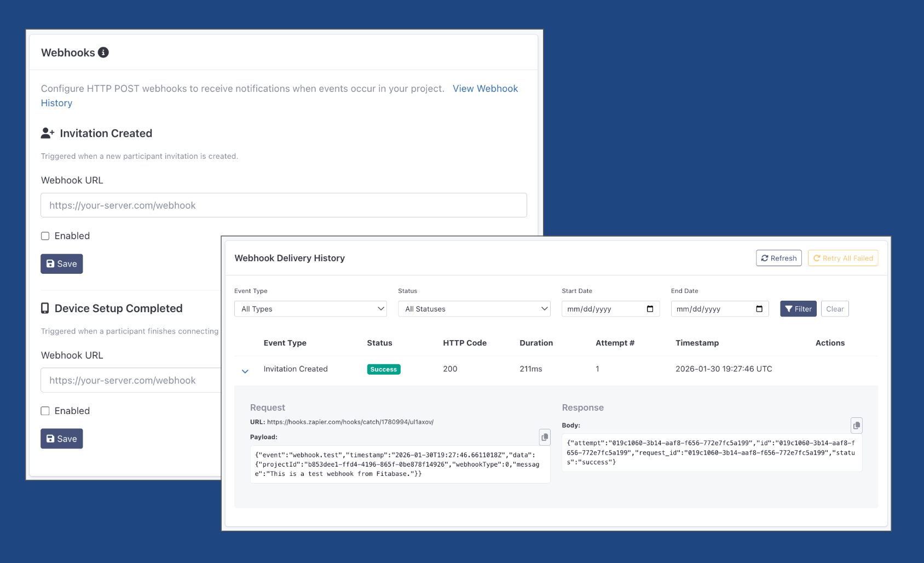Viewport: 924px width, 563px height.
Task: Click the Device Setup Completed phone icon
Action: [x=45, y=308]
